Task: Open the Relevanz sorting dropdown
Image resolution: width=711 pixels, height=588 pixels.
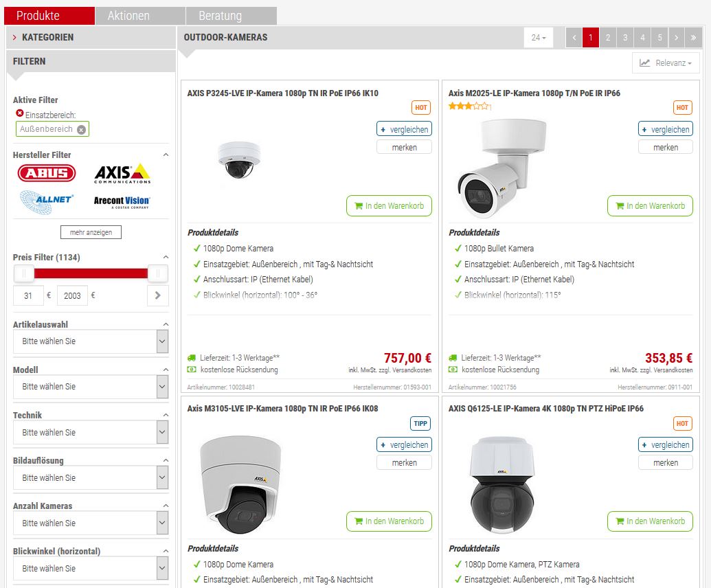Action: pos(665,63)
